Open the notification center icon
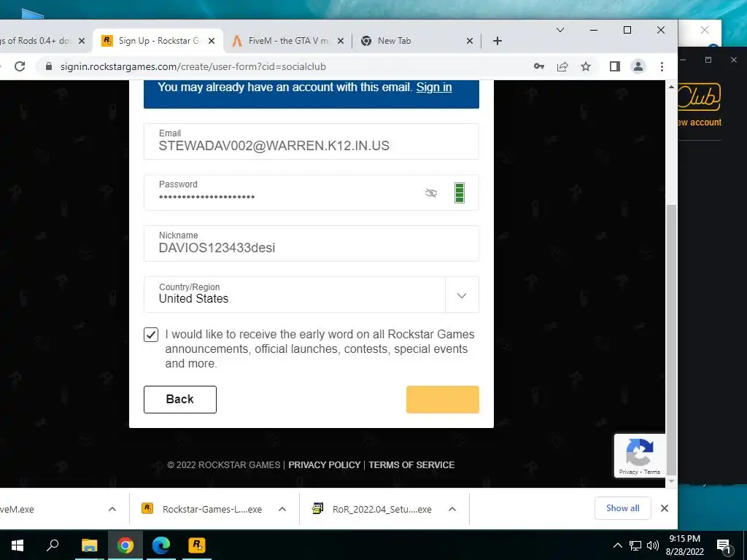747x560 pixels. (x=724, y=545)
